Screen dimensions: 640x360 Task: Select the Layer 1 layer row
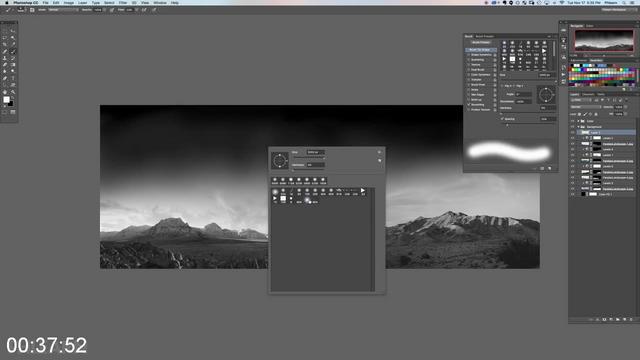(606, 133)
